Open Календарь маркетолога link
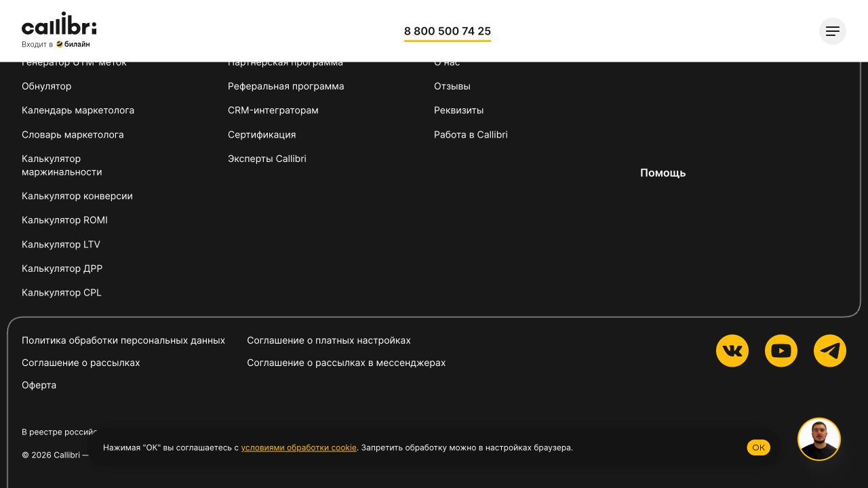The height and width of the screenshot is (488, 868). [78, 110]
